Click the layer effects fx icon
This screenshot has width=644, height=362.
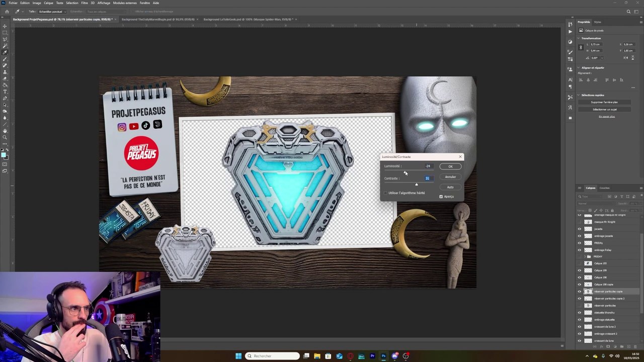tap(601, 346)
